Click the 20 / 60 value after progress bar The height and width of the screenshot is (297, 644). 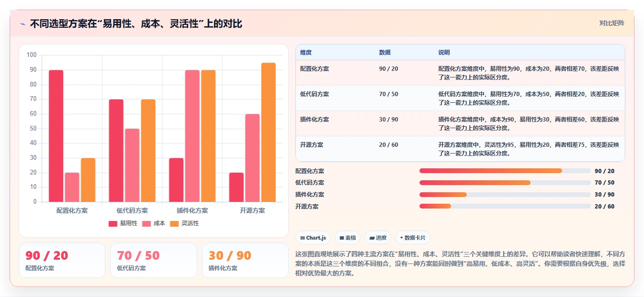coord(604,207)
